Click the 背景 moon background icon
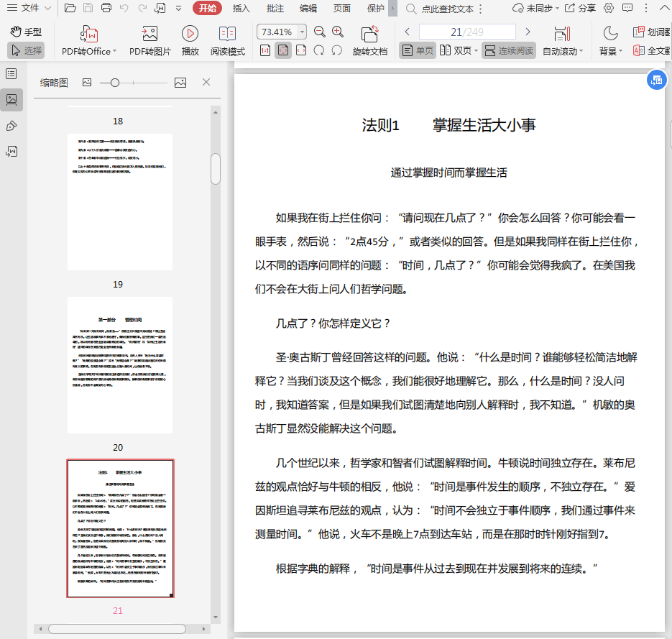Image resolution: width=672 pixels, height=639 pixels. pos(610,34)
